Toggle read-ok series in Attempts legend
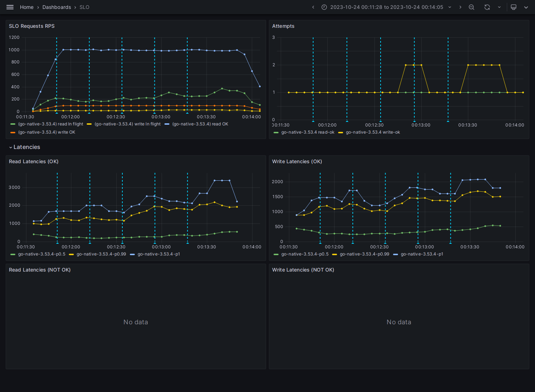535x392 pixels. (308, 132)
